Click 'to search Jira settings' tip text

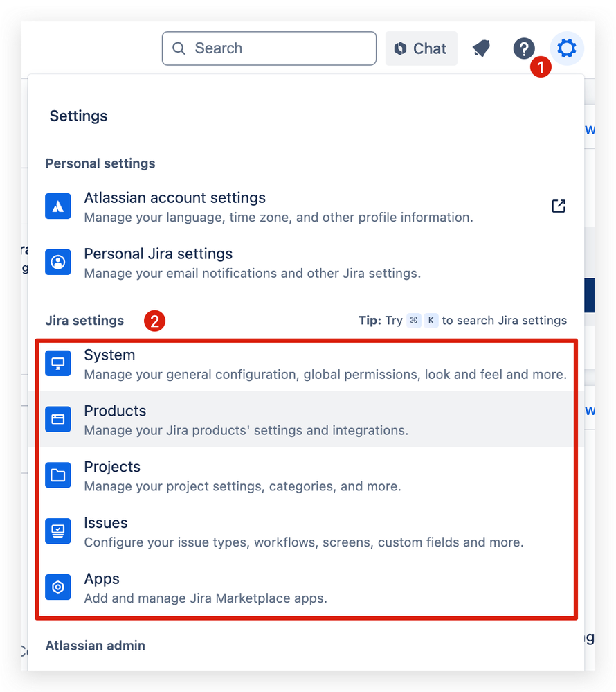coord(505,321)
